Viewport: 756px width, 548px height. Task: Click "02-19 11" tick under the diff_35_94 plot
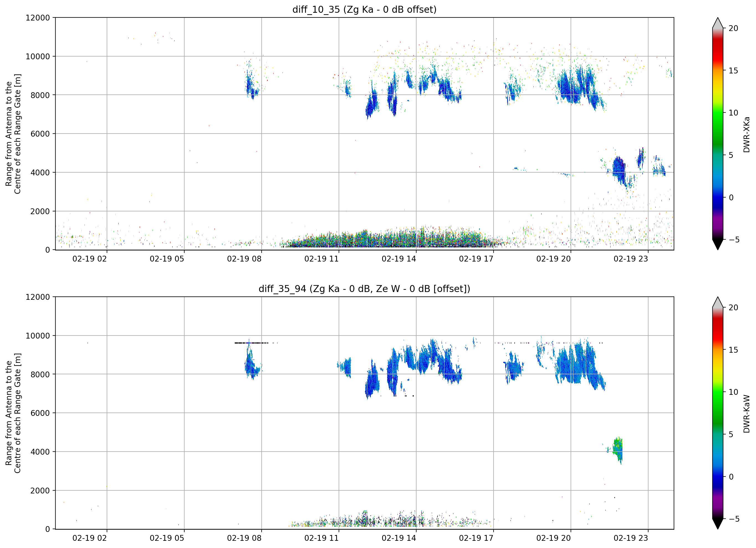click(322, 538)
